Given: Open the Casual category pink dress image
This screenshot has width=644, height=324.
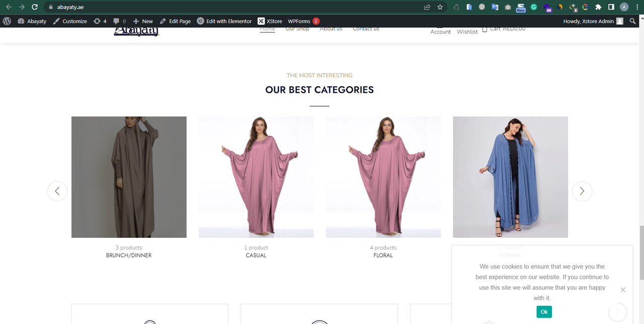Looking at the screenshot, I should [x=256, y=177].
